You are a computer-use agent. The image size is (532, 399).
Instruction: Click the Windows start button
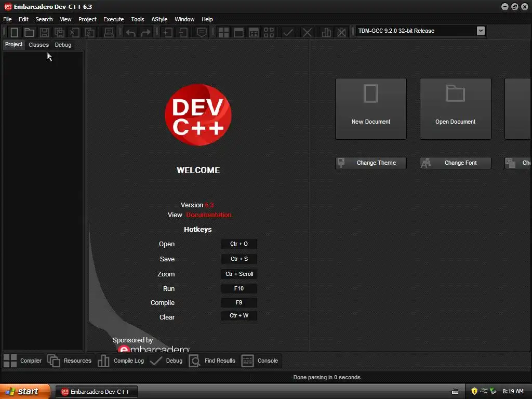(24, 392)
